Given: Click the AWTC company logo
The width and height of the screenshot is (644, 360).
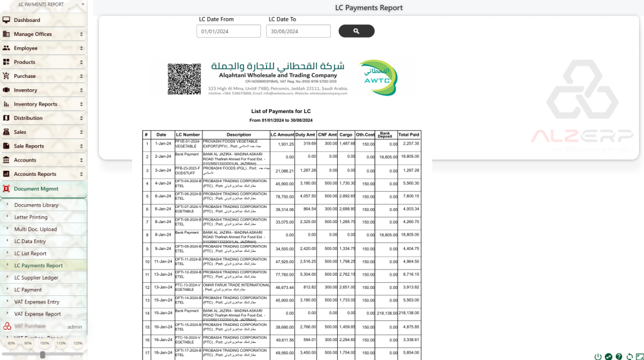Looking at the screenshot, I should (x=378, y=78).
